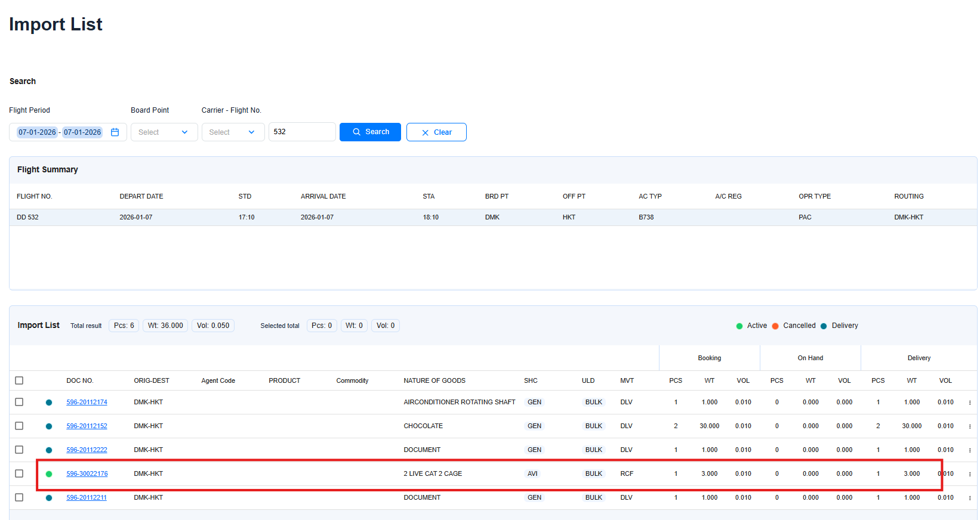This screenshot has height=520, width=980.
Task: Click the Cancelled orange legend dot
Action: (775, 326)
